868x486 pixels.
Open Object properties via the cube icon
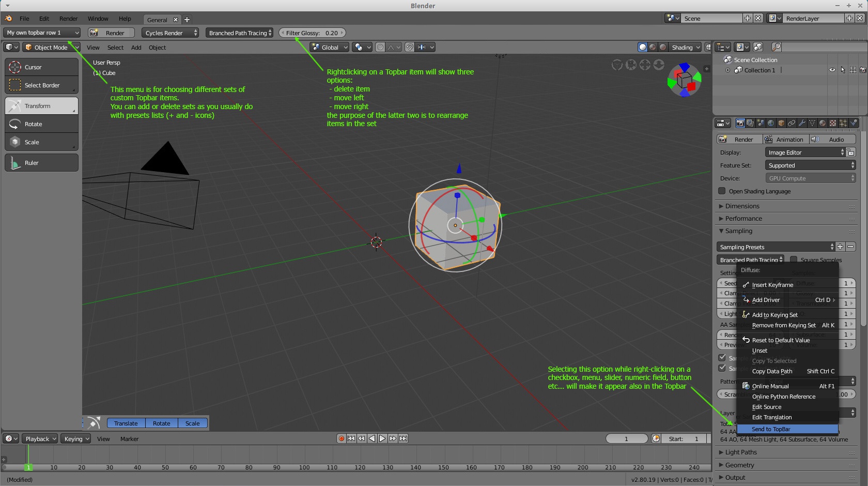[x=781, y=123]
